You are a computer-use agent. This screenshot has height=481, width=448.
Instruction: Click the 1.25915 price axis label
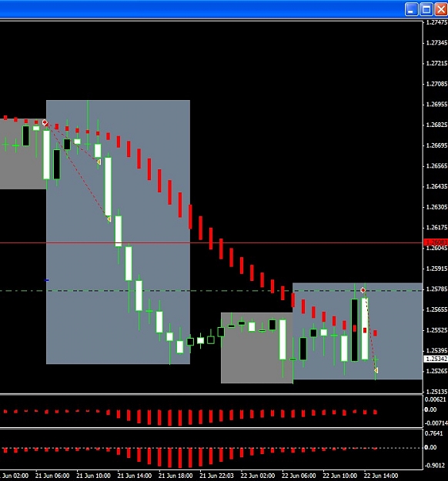point(436,269)
